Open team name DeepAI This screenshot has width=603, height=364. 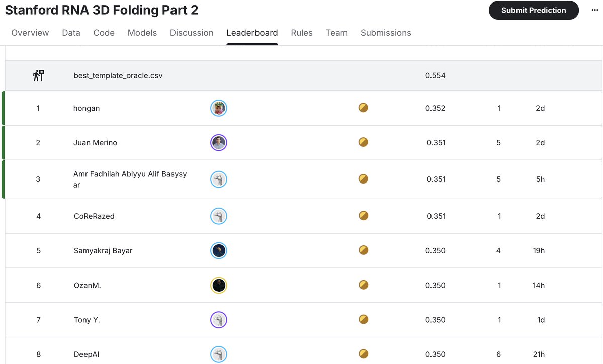[x=87, y=354]
